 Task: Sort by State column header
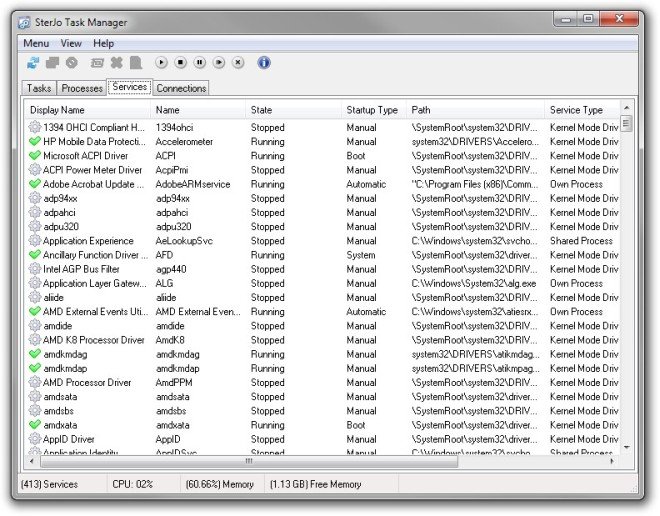point(293,110)
